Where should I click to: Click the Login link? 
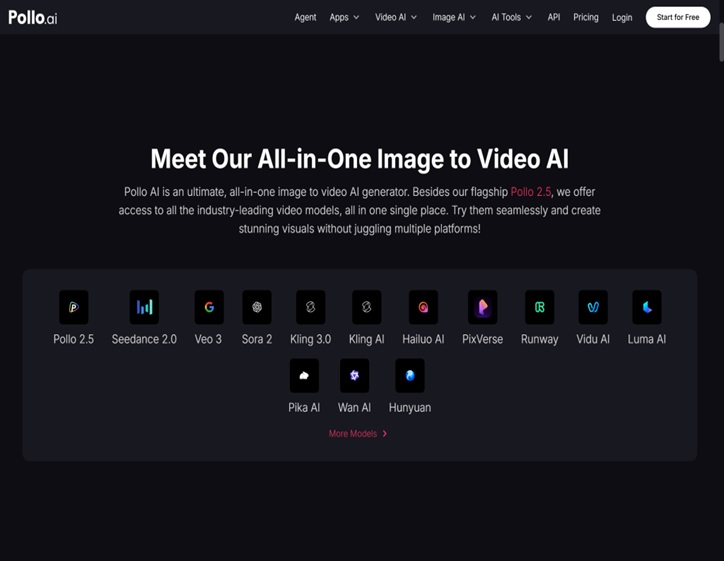tap(621, 18)
